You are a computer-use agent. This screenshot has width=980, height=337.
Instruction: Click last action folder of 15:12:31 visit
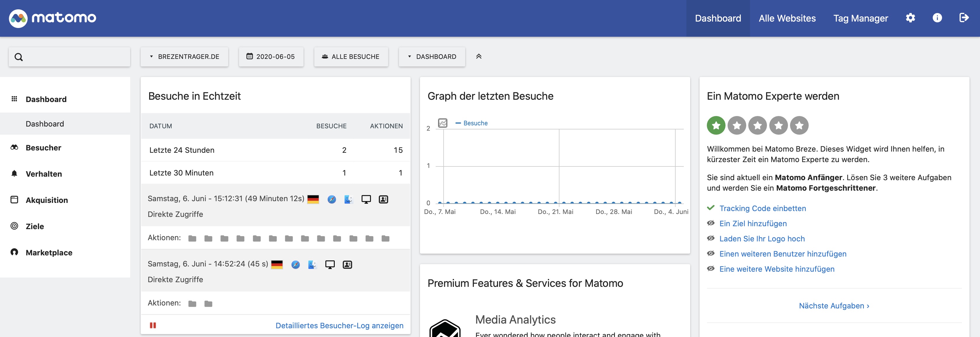(x=386, y=238)
